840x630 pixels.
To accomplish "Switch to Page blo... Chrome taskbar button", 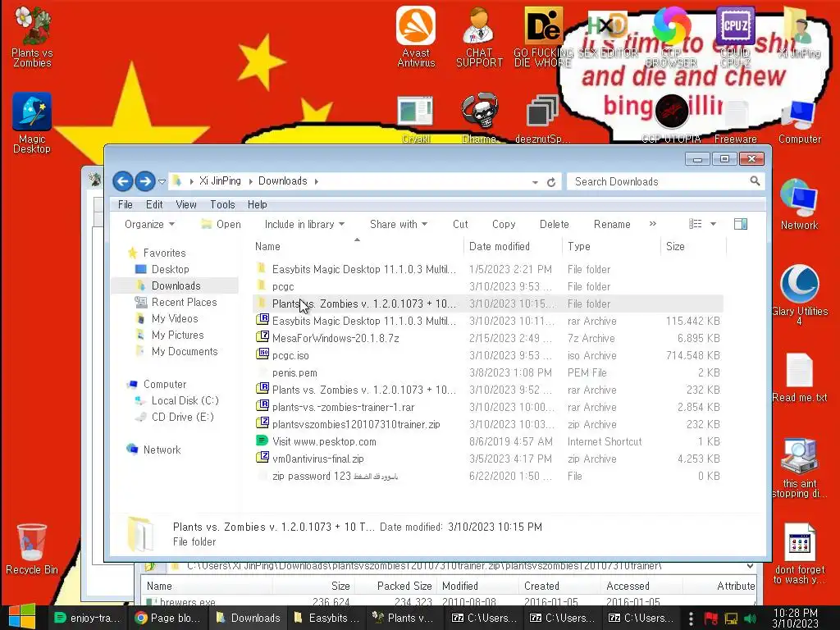I will coord(167,618).
